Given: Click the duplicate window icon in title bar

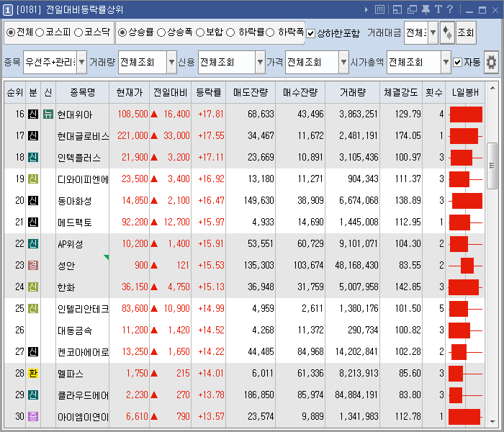Looking at the screenshot, I should [412, 9].
